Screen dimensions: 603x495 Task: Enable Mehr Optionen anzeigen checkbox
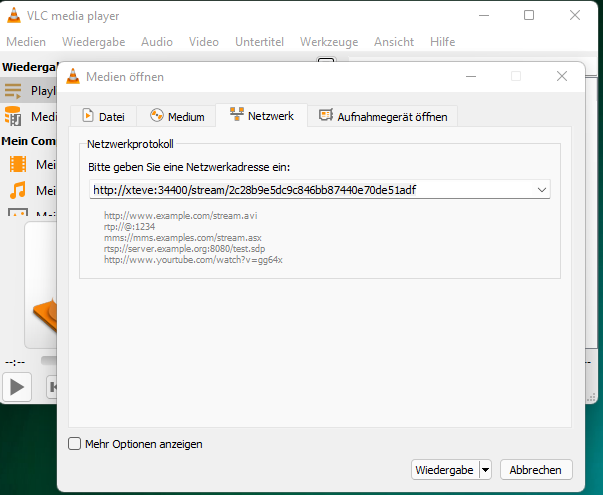pyautogui.click(x=74, y=443)
